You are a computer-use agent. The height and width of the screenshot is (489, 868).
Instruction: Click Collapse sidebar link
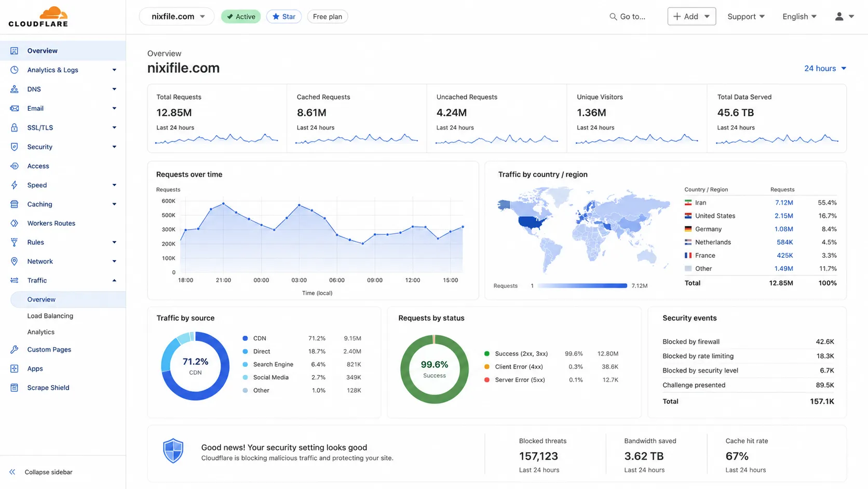(49, 472)
